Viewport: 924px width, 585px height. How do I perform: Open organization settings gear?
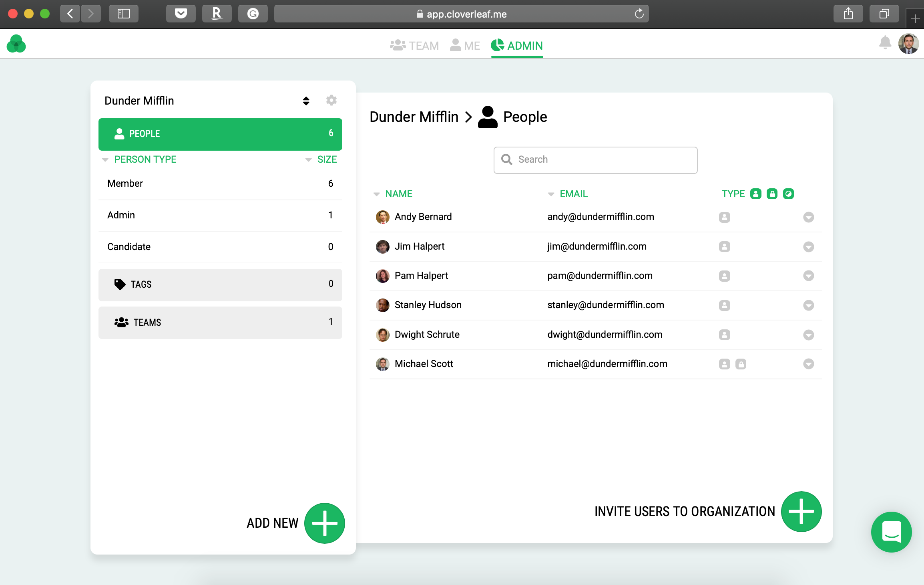331,100
